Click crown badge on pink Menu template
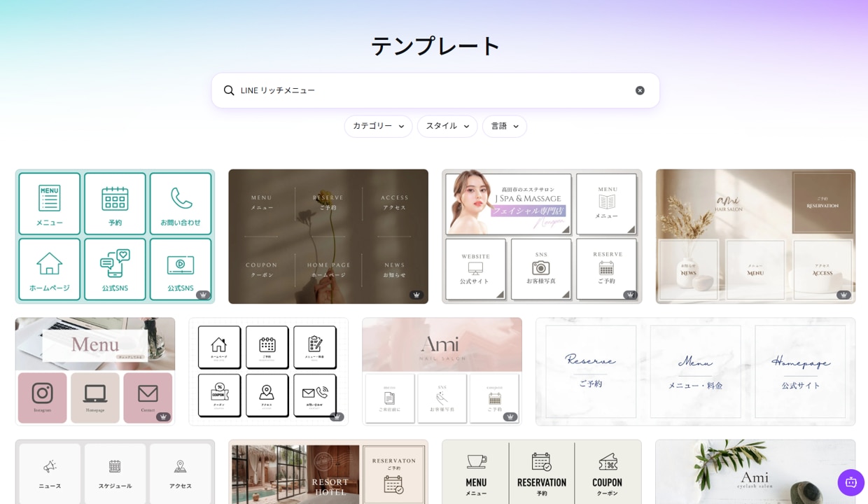The image size is (868, 504). click(163, 416)
